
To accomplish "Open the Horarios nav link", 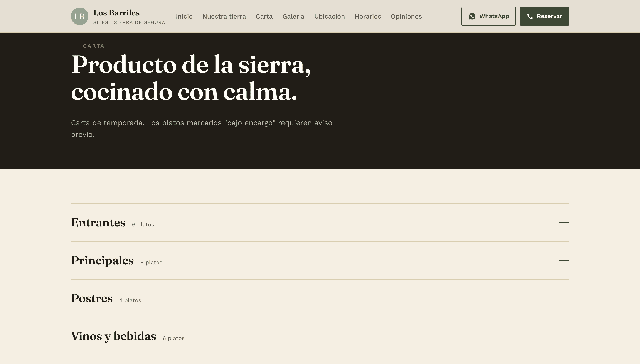I will click(x=368, y=17).
